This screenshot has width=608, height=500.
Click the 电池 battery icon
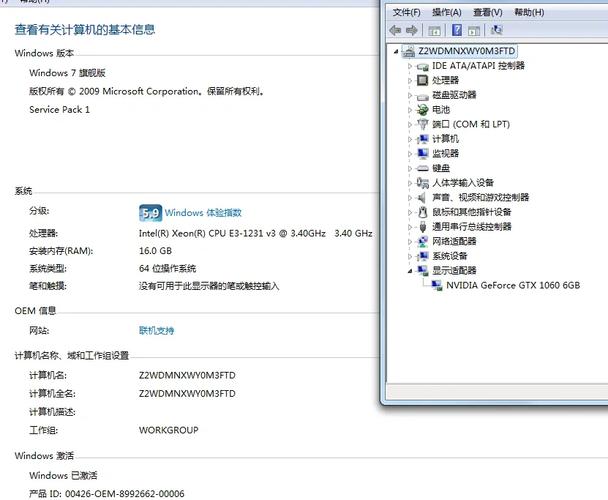[422, 110]
